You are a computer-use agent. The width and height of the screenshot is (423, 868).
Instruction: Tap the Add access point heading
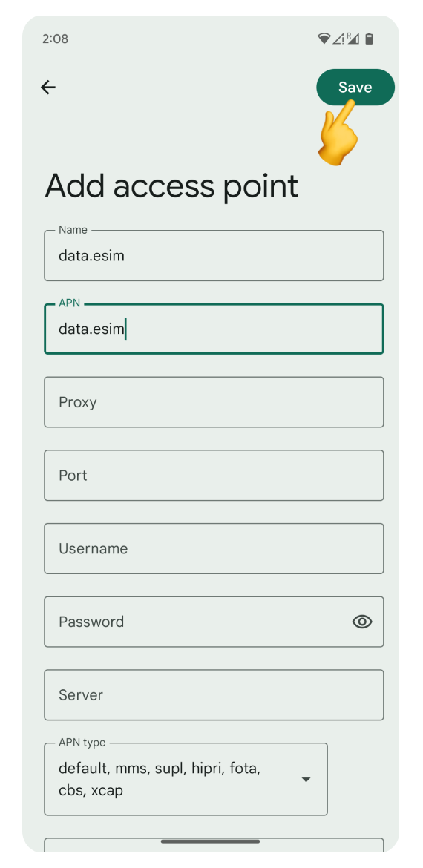(x=171, y=186)
